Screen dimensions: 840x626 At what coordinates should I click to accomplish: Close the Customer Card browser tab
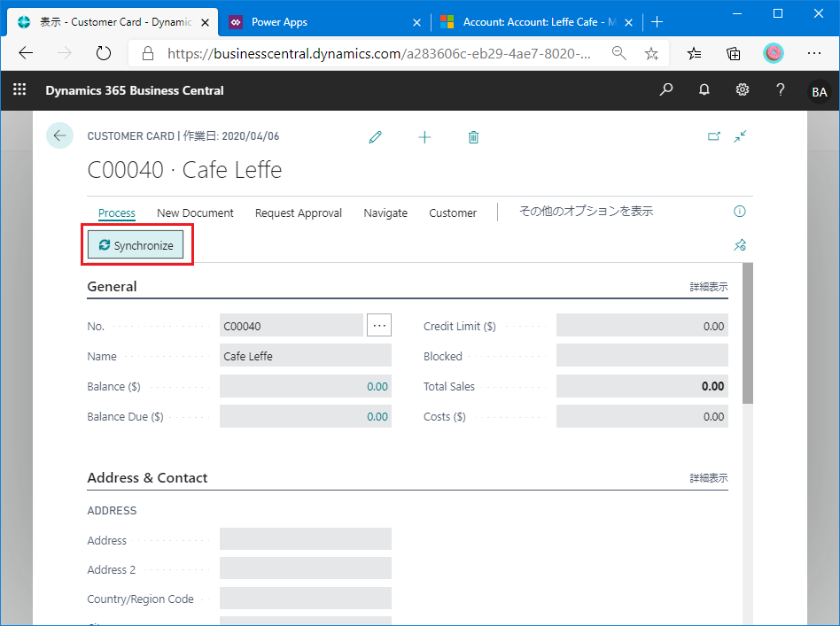point(205,22)
